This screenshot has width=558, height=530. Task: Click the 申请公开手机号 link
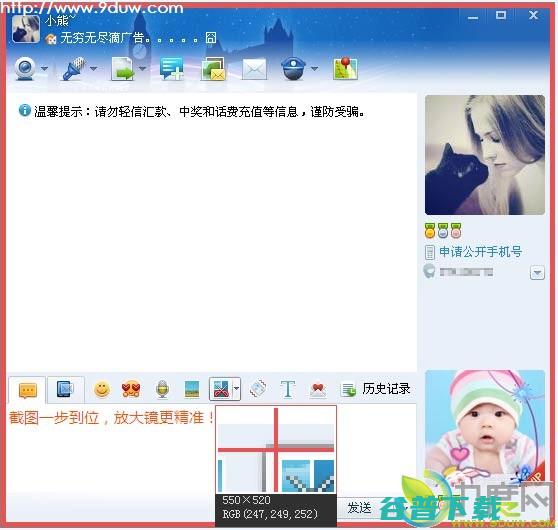coord(480,252)
